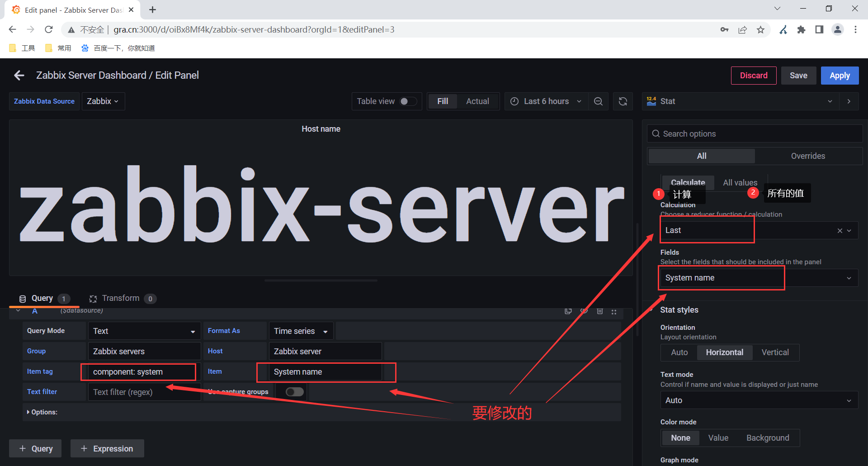Open a new browser tab with plus icon
This screenshot has width=868, height=466.
(153, 10)
